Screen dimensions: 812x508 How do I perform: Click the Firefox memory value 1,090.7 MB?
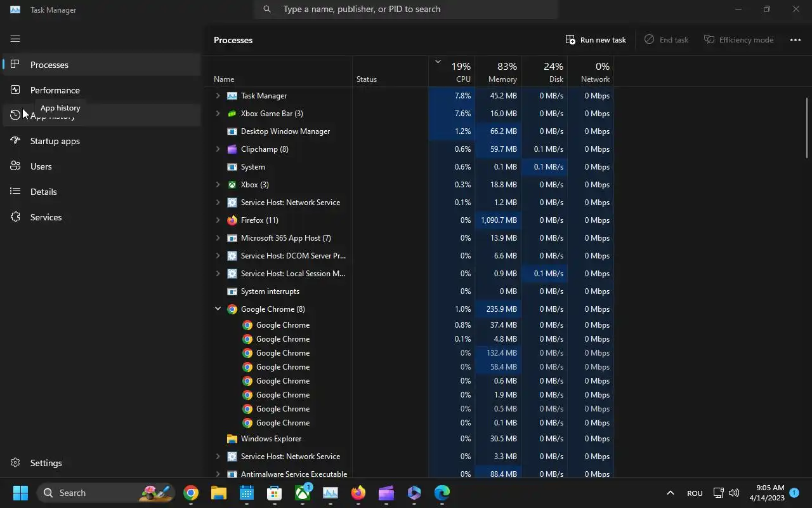[499, 220]
